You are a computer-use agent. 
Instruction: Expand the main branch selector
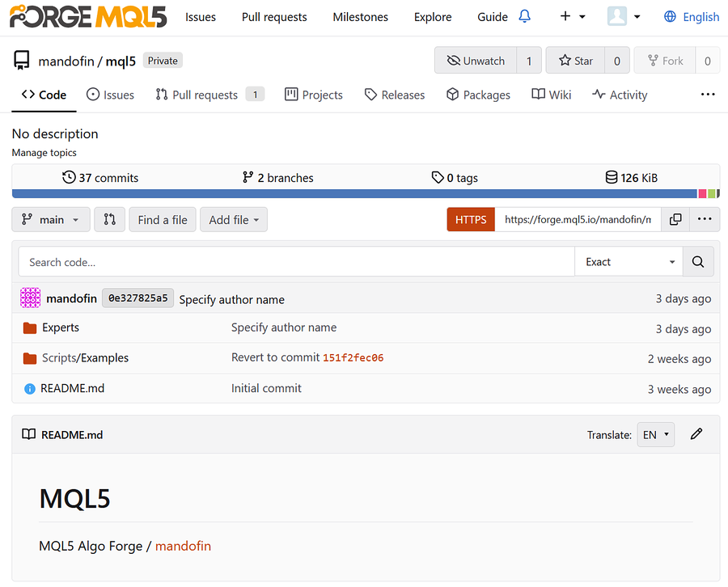click(x=51, y=219)
